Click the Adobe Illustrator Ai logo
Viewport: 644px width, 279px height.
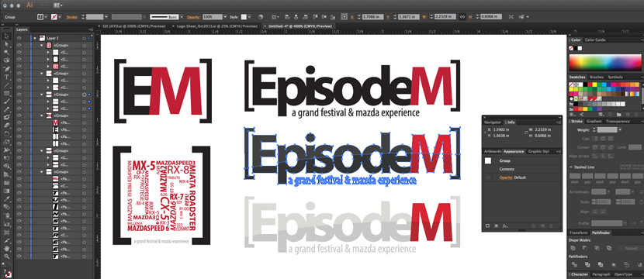[29, 5]
